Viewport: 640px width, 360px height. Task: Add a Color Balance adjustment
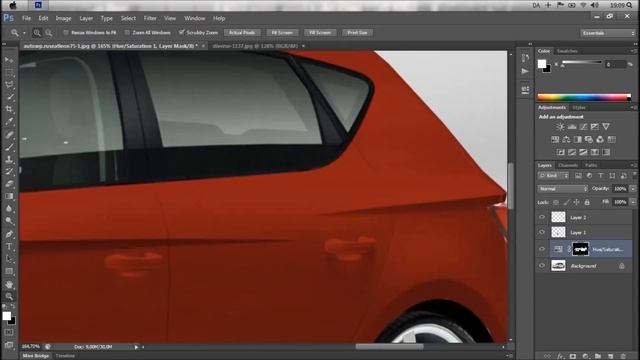pyautogui.click(x=566, y=140)
